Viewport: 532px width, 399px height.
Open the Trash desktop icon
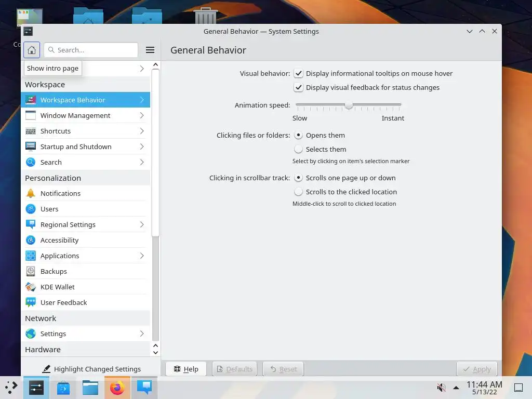click(x=205, y=16)
